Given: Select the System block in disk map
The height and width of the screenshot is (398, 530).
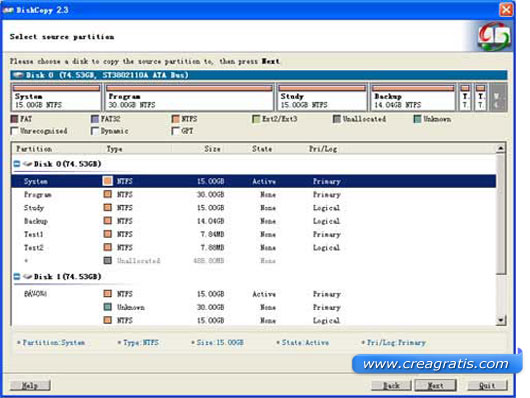Looking at the screenshot, I should (x=56, y=97).
